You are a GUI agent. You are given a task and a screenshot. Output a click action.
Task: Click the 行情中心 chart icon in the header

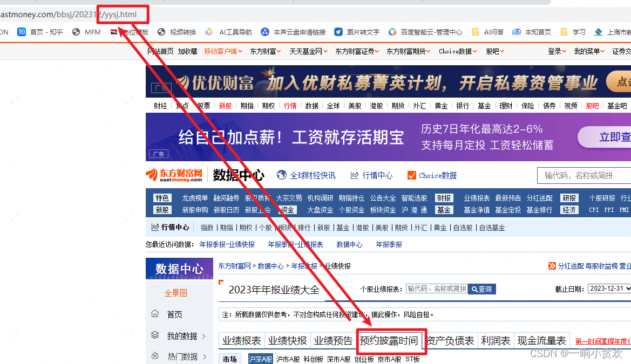tap(355, 175)
